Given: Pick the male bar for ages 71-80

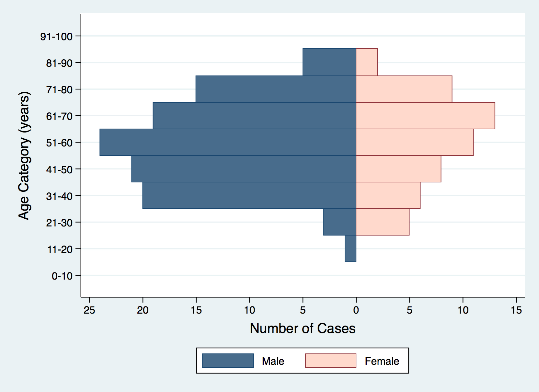Looking at the screenshot, I should click(276, 89).
